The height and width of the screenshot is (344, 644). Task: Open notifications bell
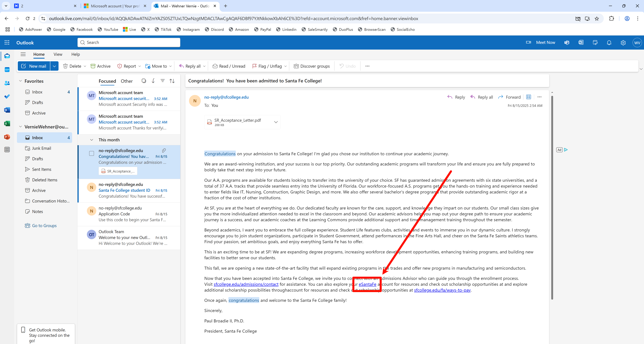click(x=609, y=42)
